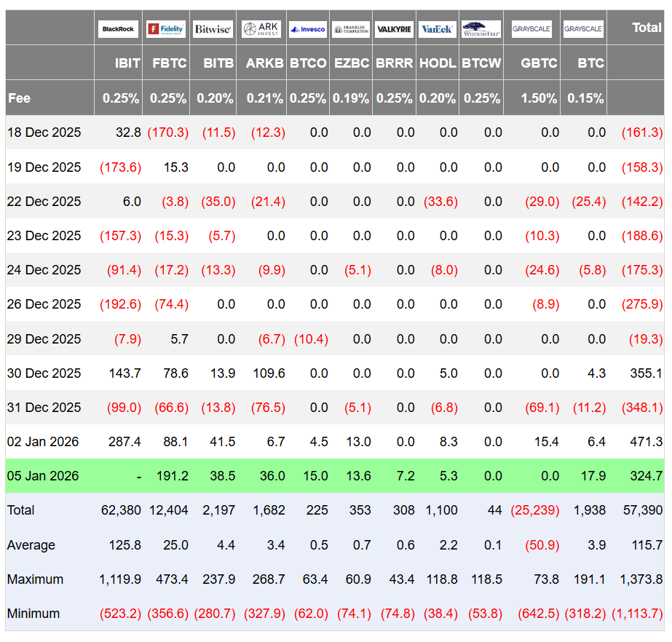Image resolution: width=672 pixels, height=642 pixels.
Task: Click the 0.19% EZBC fee cell
Action: coord(351,98)
